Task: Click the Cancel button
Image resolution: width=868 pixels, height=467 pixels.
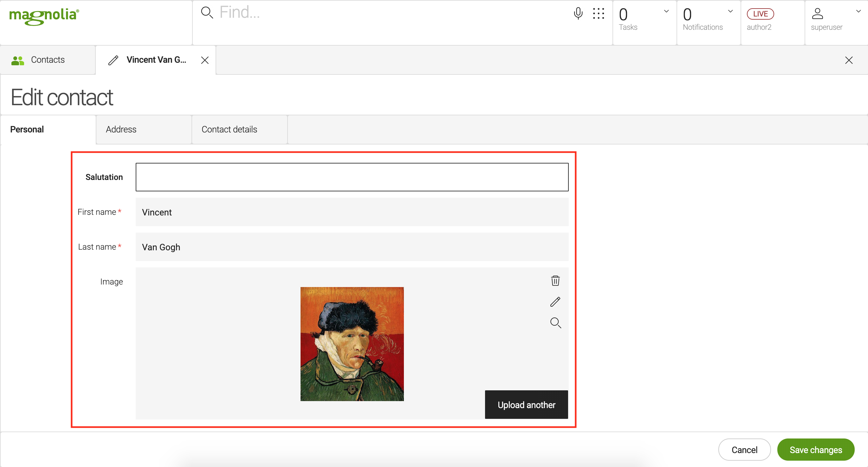Action: coord(744,450)
